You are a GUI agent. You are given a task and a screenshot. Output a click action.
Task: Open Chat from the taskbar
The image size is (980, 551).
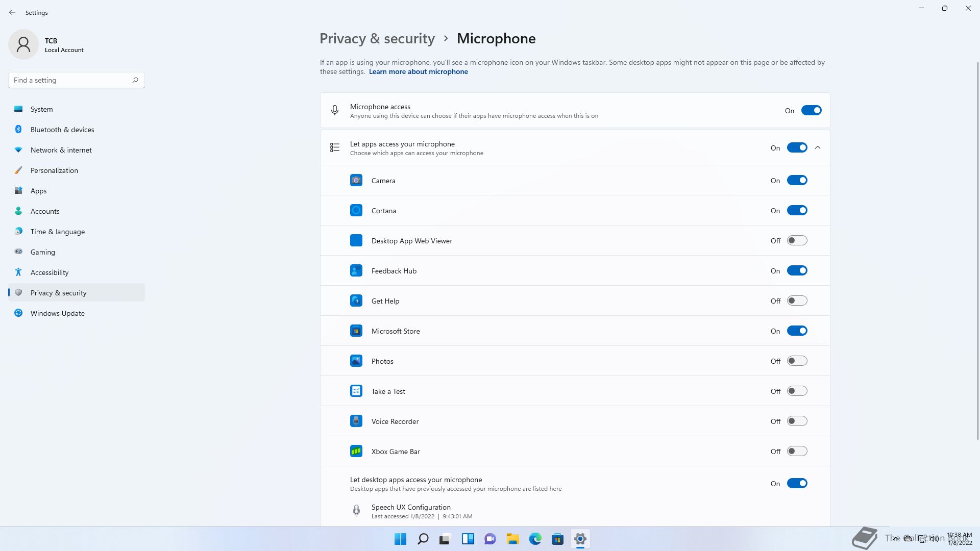491,539
